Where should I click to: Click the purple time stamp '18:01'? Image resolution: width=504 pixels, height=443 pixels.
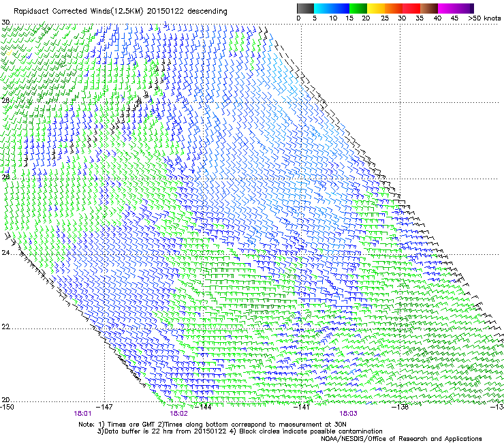pyautogui.click(x=82, y=414)
